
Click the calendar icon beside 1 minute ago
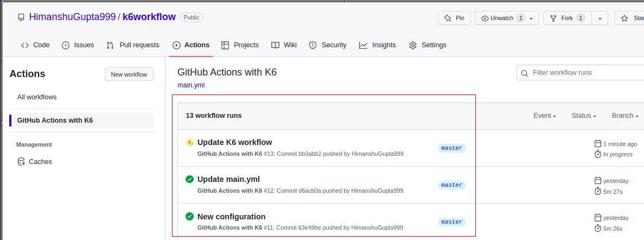pyautogui.click(x=598, y=144)
